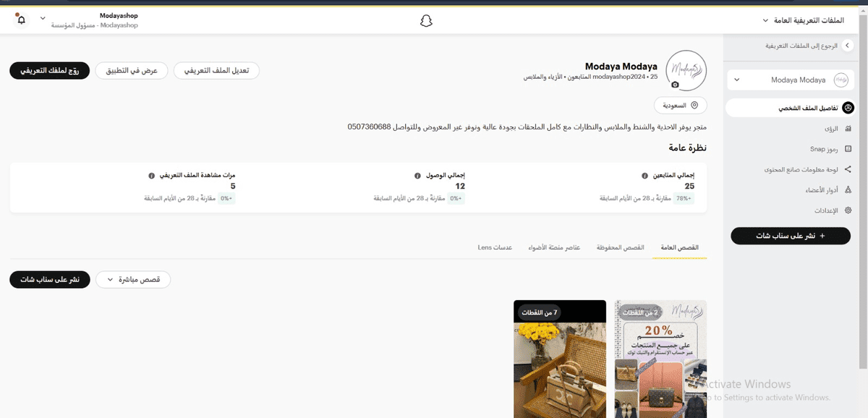This screenshot has width=868, height=418.
Task: Switch to the عدسات Lens tab
Action: tap(495, 247)
